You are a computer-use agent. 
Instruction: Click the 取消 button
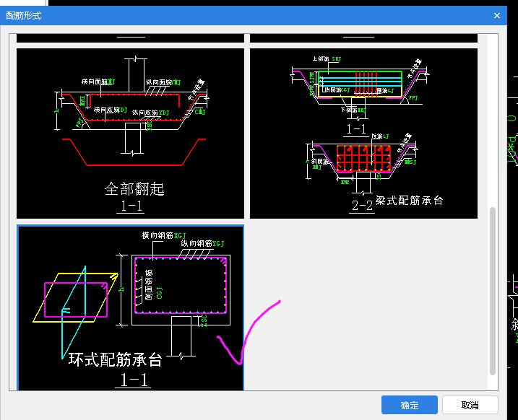pyautogui.click(x=470, y=405)
